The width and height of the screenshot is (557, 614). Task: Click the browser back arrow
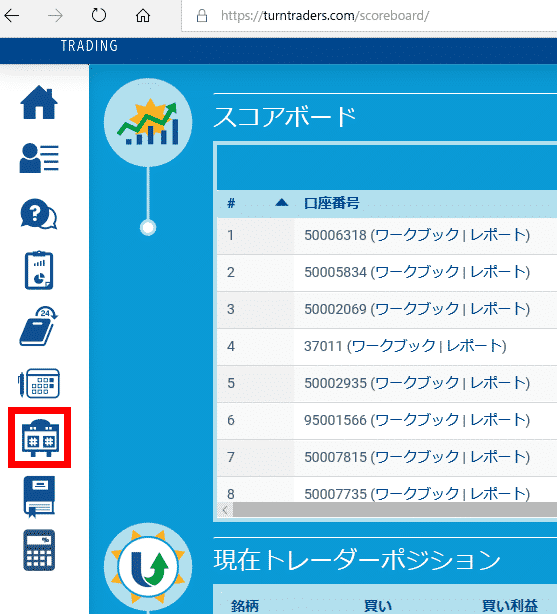(x=12, y=16)
